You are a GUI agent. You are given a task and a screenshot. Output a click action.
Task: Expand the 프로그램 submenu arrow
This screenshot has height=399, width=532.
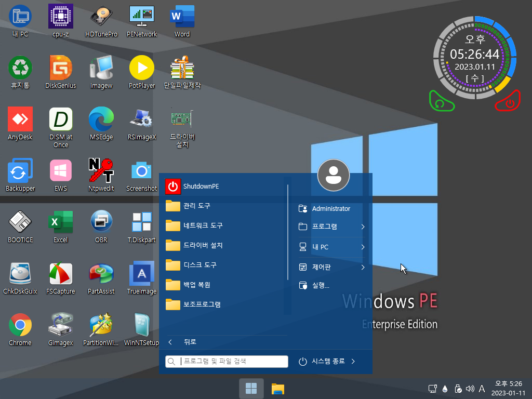click(363, 227)
